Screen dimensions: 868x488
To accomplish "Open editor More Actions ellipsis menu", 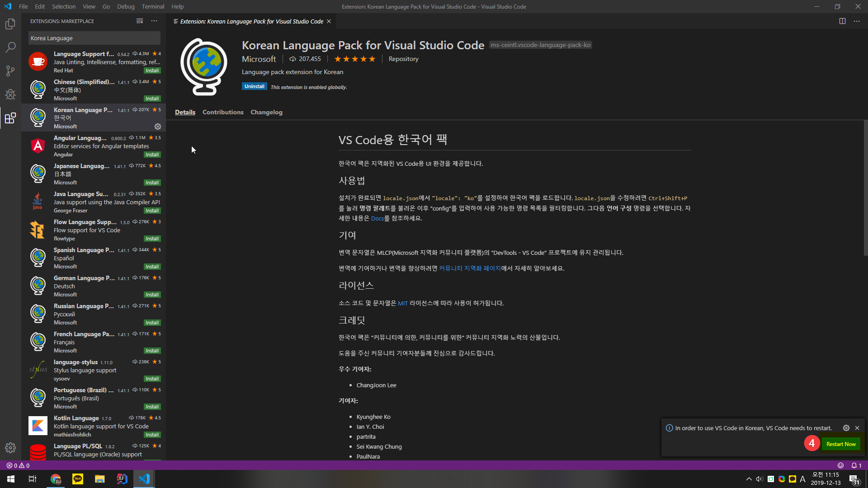I will pos(857,21).
